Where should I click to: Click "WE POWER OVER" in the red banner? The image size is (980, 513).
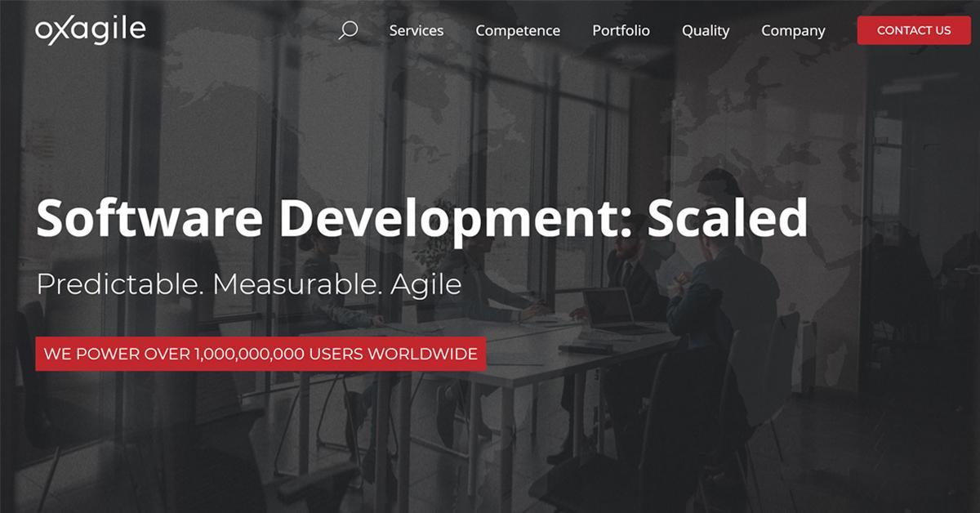point(117,355)
